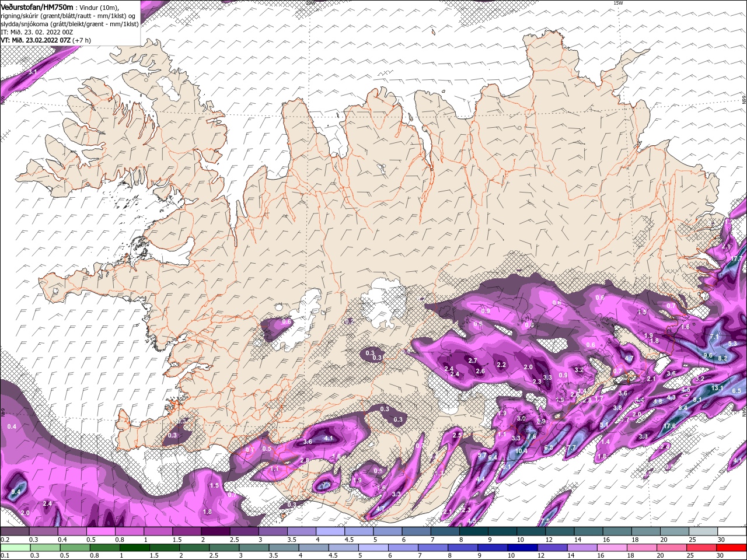The image size is (747, 560).
Task: Click the 20W longitude label
Action: pos(310,3)
